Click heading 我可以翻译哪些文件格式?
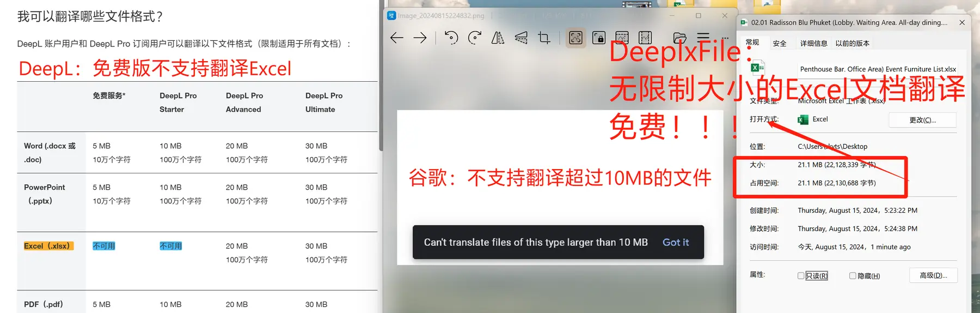The image size is (980, 313). click(x=90, y=16)
